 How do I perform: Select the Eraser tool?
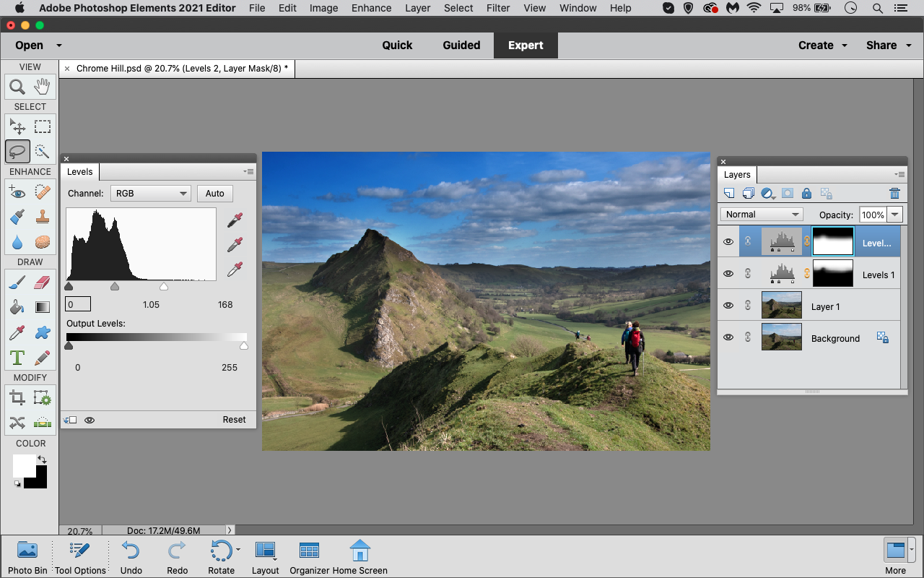(43, 282)
